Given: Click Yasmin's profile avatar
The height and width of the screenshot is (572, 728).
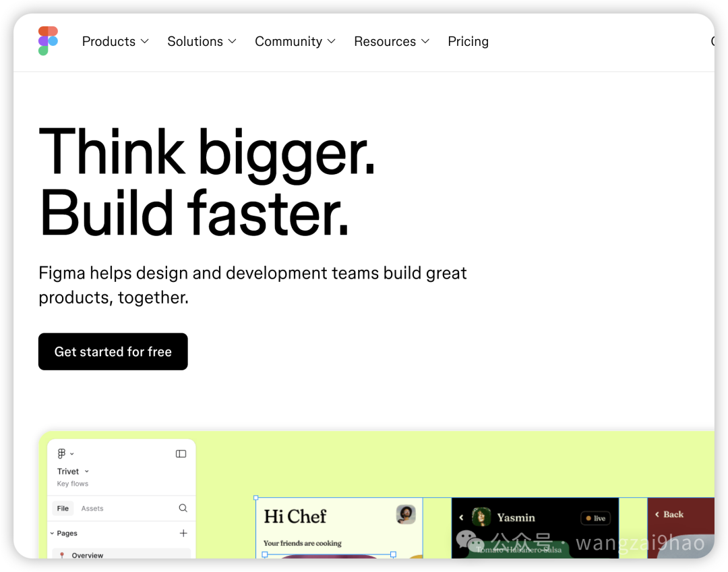Looking at the screenshot, I should (481, 517).
